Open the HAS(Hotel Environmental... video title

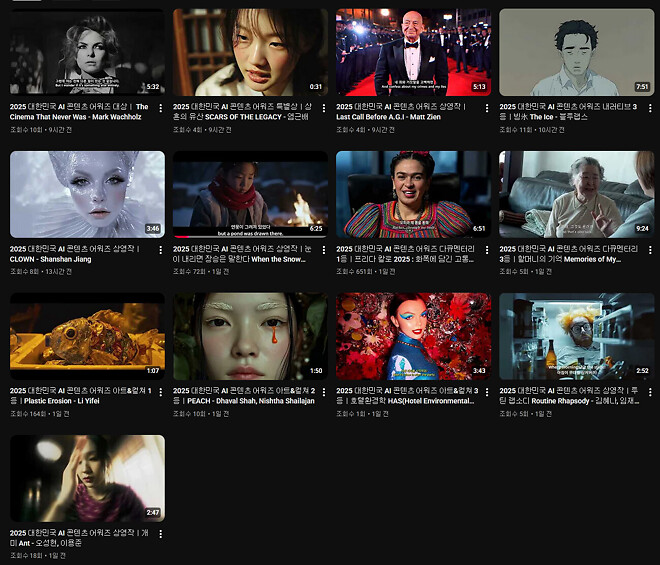[407, 396]
